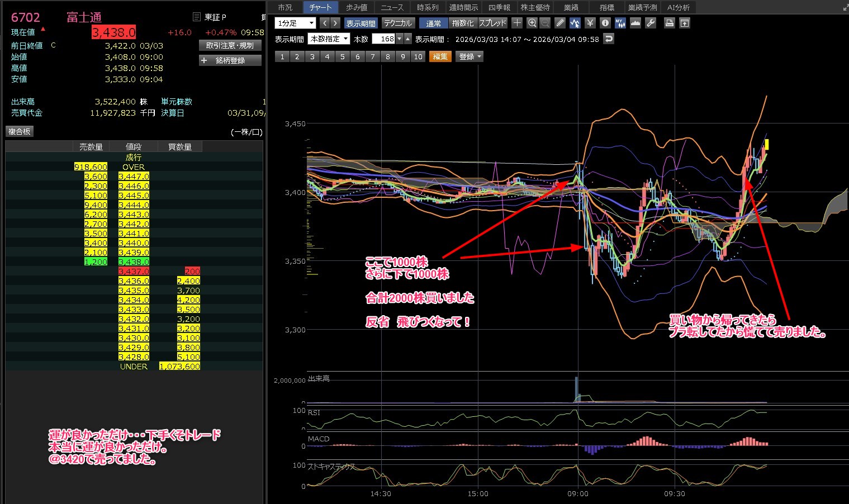Click the yen currency icon
This screenshot has height=504, width=849.
coord(590,23)
